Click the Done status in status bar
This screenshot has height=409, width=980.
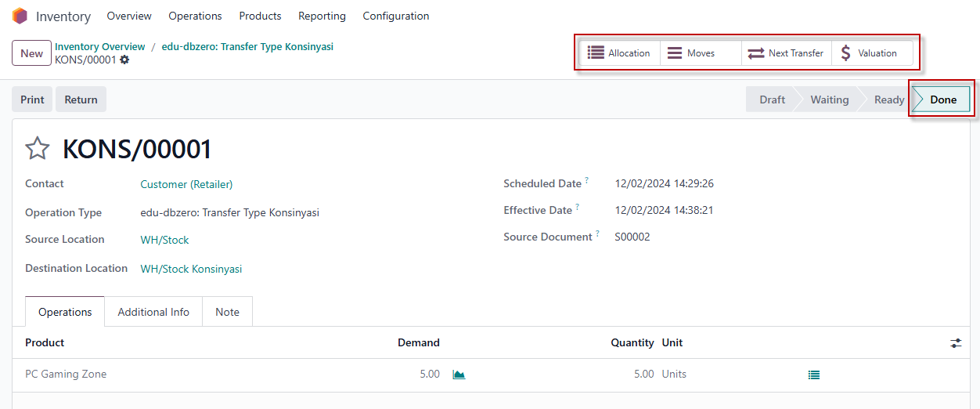click(x=942, y=100)
